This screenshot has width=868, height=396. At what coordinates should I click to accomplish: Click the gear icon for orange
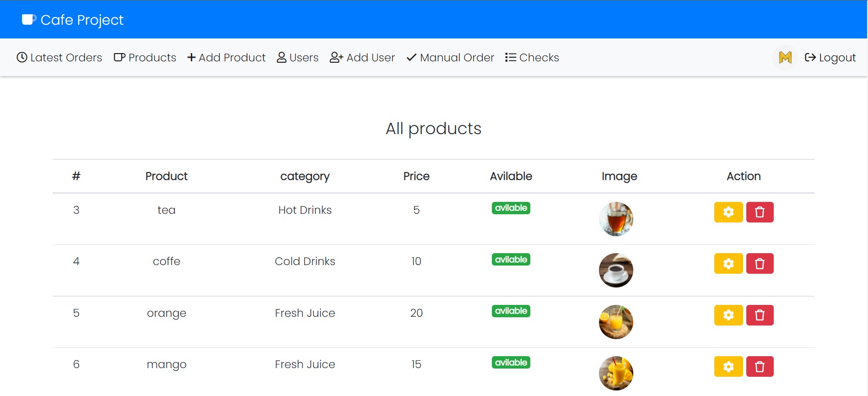pos(728,315)
